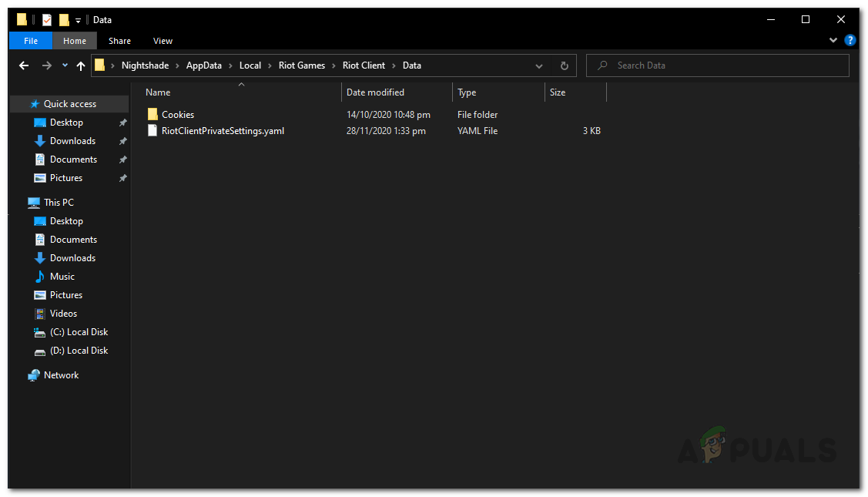This screenshot has width=868, height=497.
Task: Click the Properties quick access toolbar icon
Action: coord(47,20)
